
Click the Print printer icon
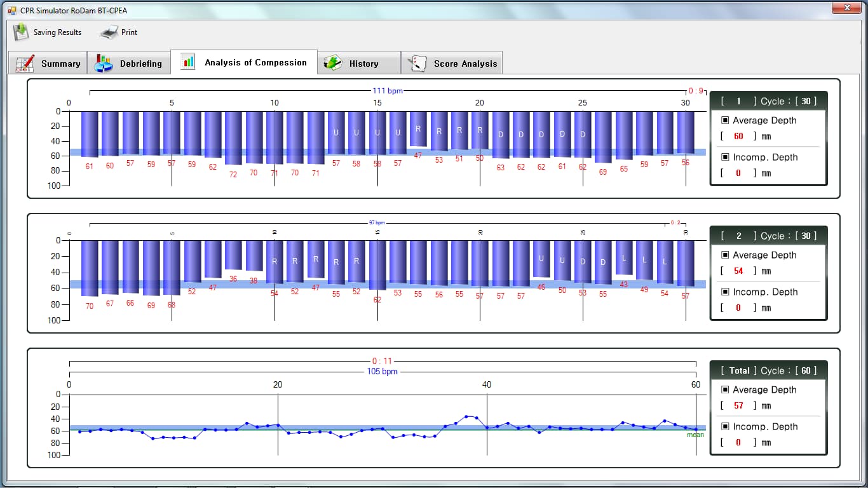(x=109, y=32)
